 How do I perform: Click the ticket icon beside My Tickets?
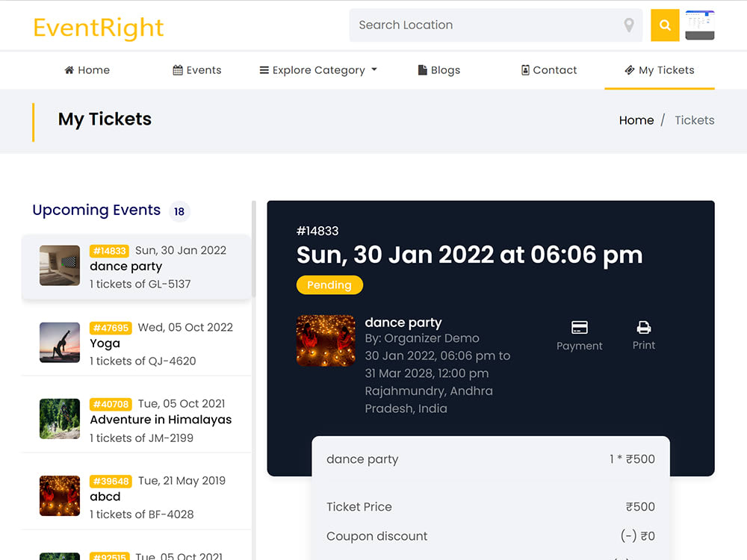[629, 70]
